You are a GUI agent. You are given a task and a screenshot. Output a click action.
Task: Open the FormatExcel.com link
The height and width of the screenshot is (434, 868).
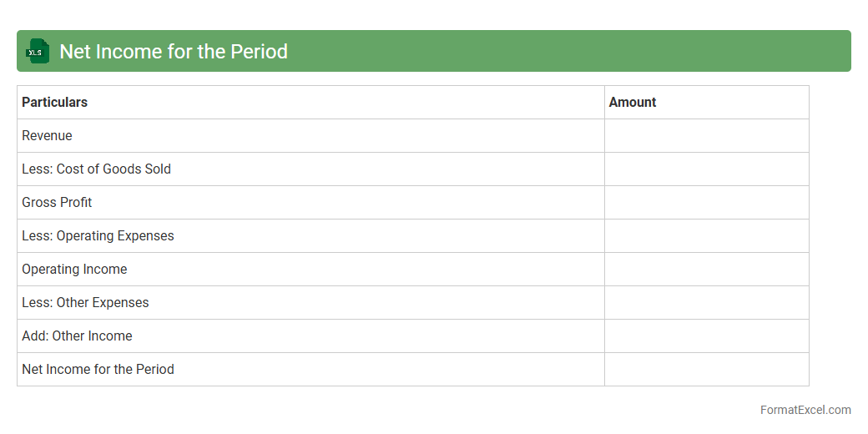805,410
